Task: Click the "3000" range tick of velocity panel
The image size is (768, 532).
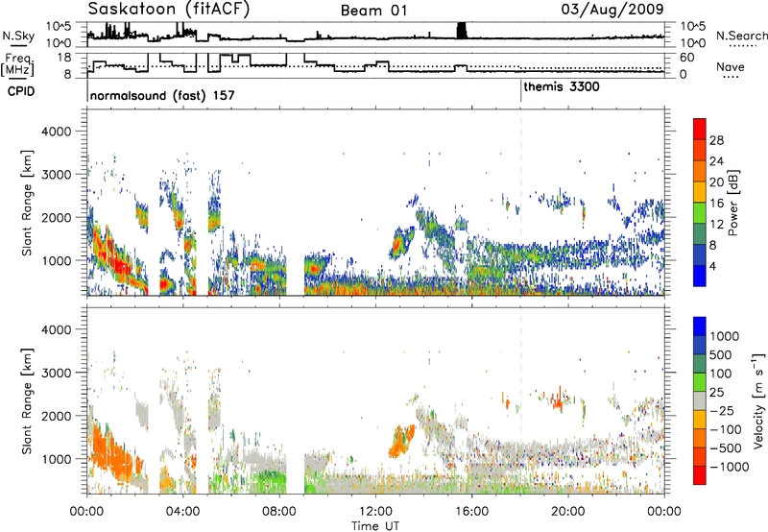Action: click(56, 373)
